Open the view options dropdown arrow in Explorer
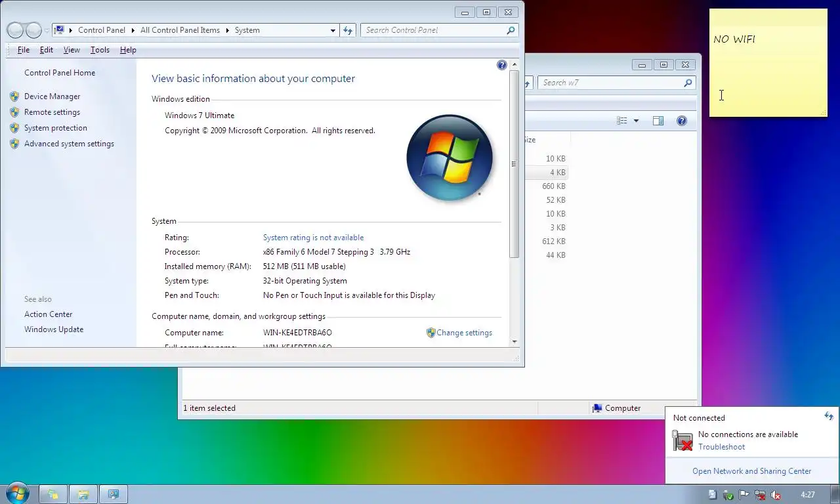Screen dimensions: 840x504 tap(636, 121)
